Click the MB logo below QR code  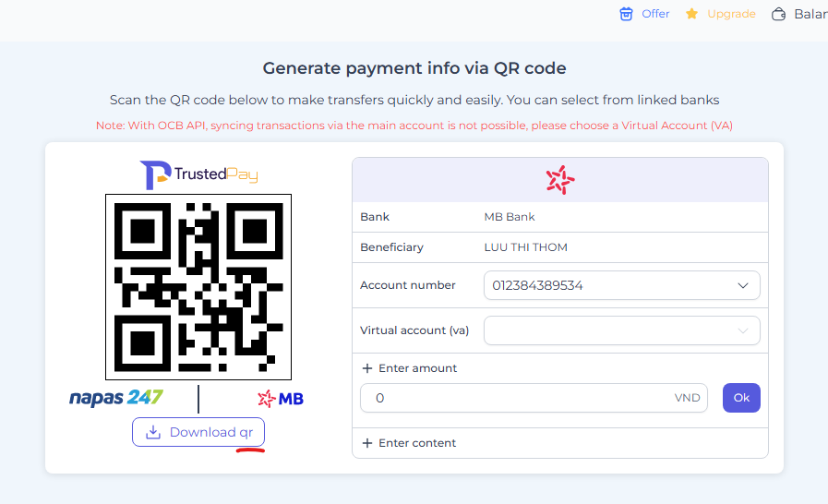coord(281,399)
